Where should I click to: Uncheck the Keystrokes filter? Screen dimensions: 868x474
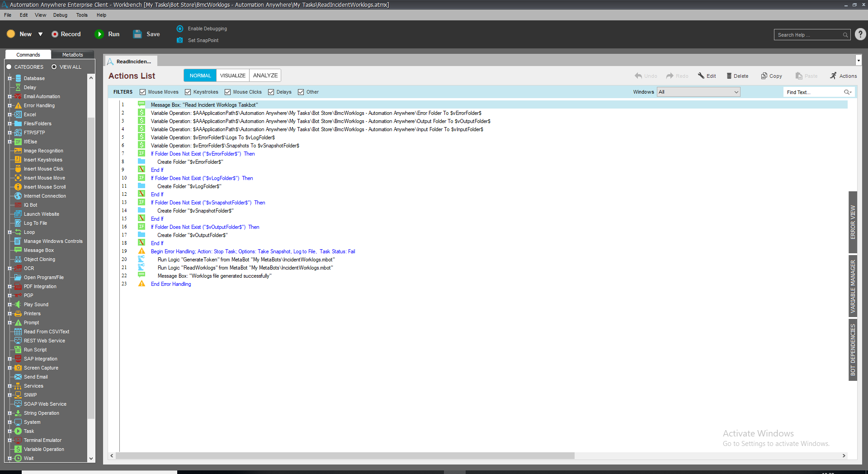coord(188,92)
